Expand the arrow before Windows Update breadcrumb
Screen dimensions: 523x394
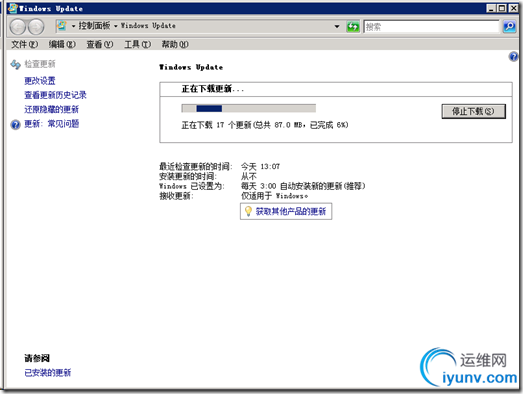[x=115, y=26]
